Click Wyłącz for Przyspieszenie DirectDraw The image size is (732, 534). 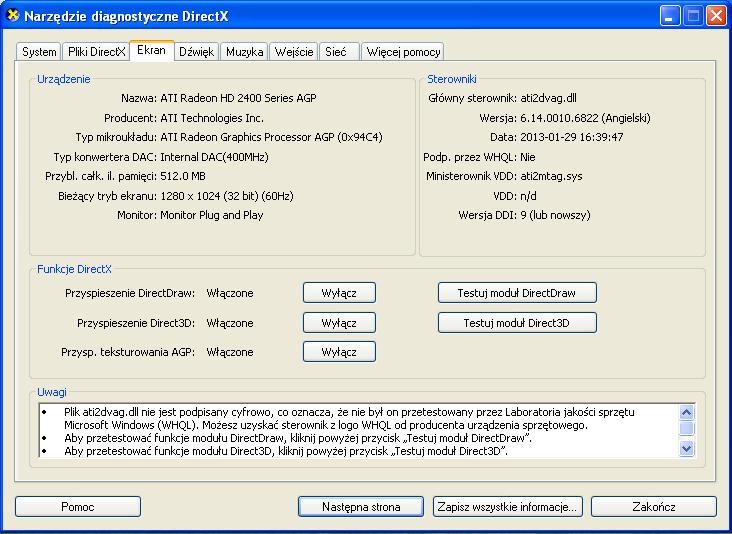click(x=339, y=293)
